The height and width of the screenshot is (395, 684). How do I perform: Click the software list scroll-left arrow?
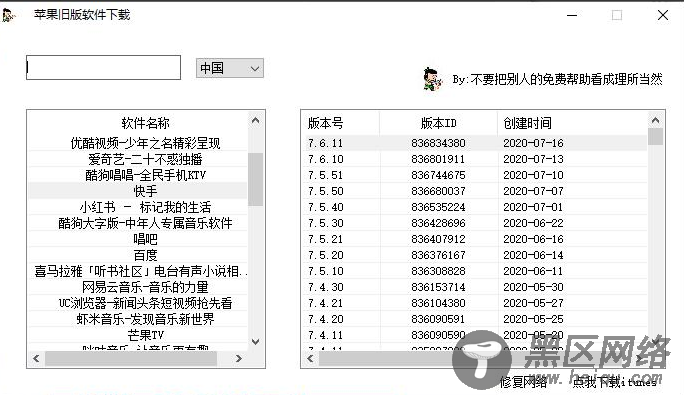coord(36,358)
